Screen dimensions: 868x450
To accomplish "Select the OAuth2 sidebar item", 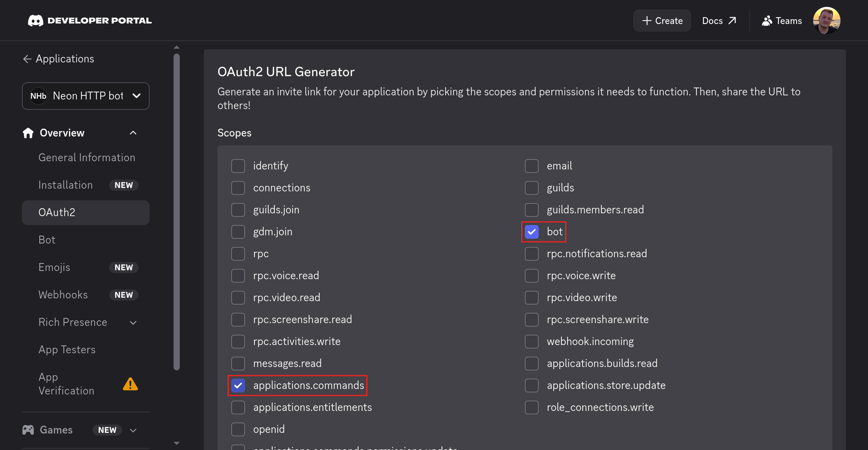I will tap(86, 213).
